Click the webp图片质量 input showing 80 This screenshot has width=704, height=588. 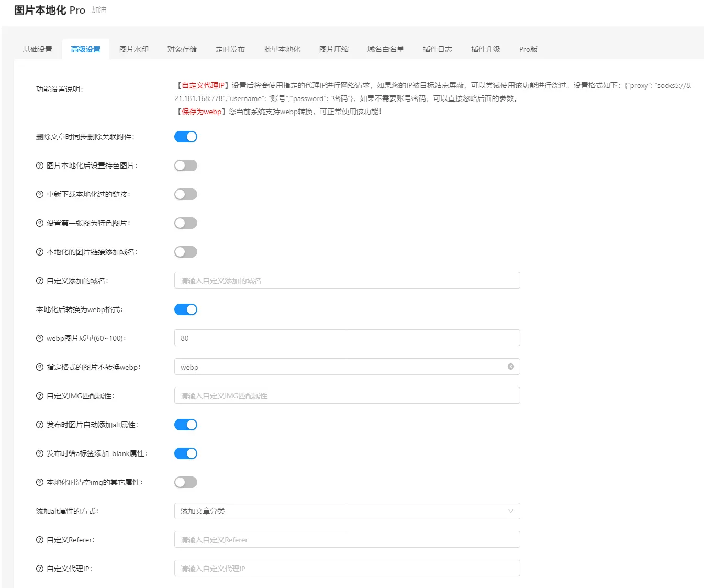click(x=347, y=338)
